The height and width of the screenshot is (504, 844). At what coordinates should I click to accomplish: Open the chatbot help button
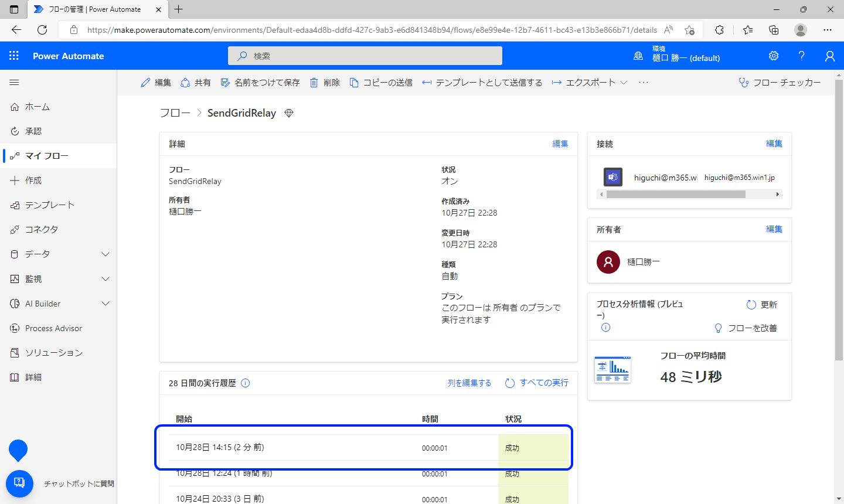tap(19, 483)
